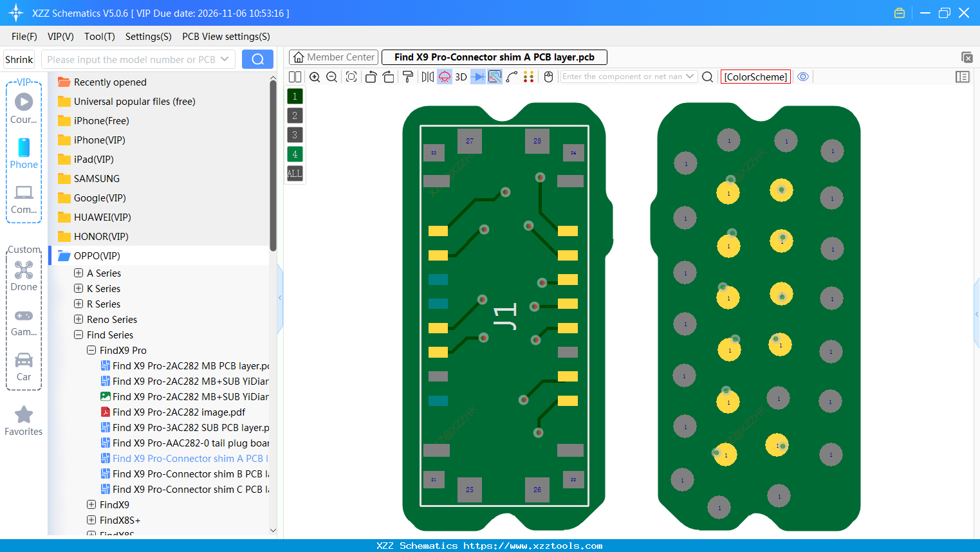Open the Settings(S) menu
This screenshot has width=980, height=552.
(x=149, y=37)
